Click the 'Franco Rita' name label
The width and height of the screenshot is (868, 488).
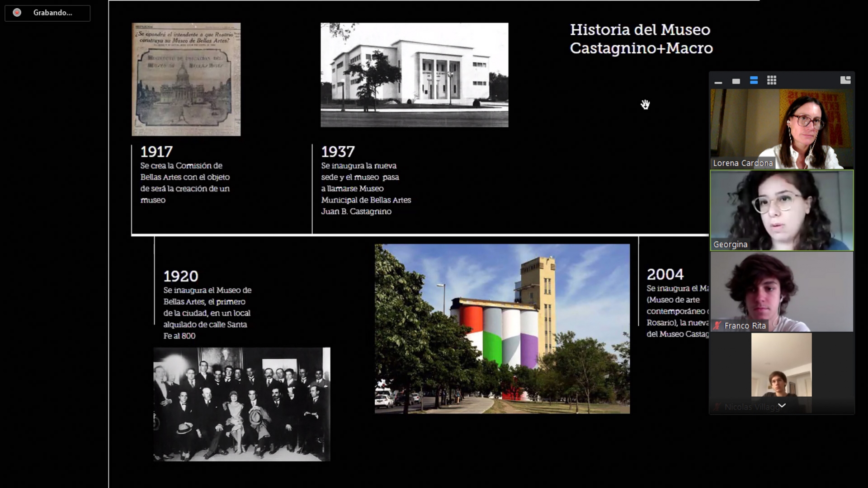pos(745,326)
